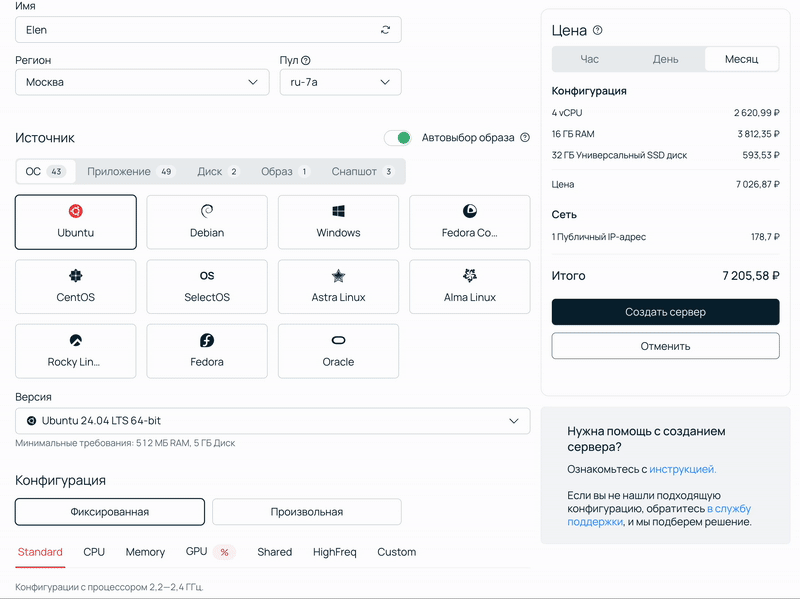Select the SelectOS logo icon

[x=207, y=276]
